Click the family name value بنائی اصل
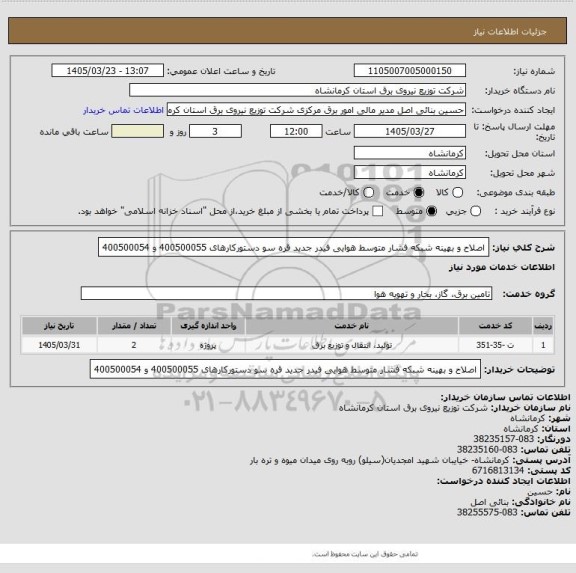This screenshot has height=573, width=576. point(489,502)
